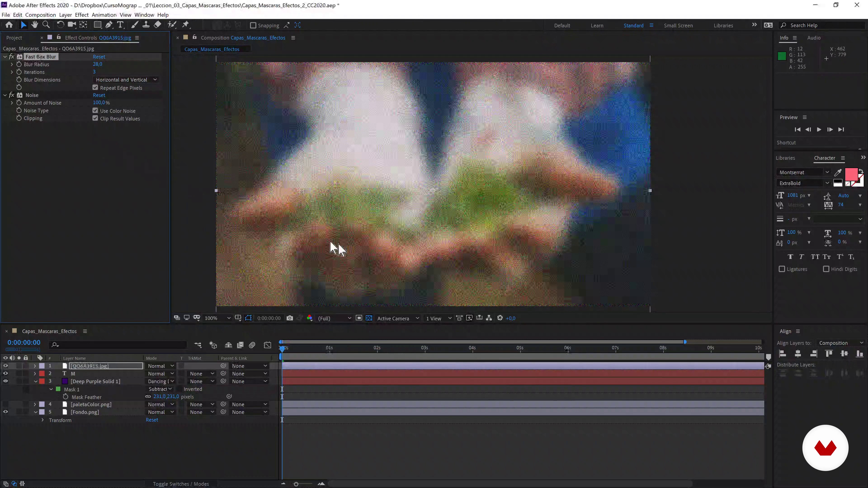868x488 pixels.
Task: Toggle Mask and Shape Path visibility
Action: point(248,318)
